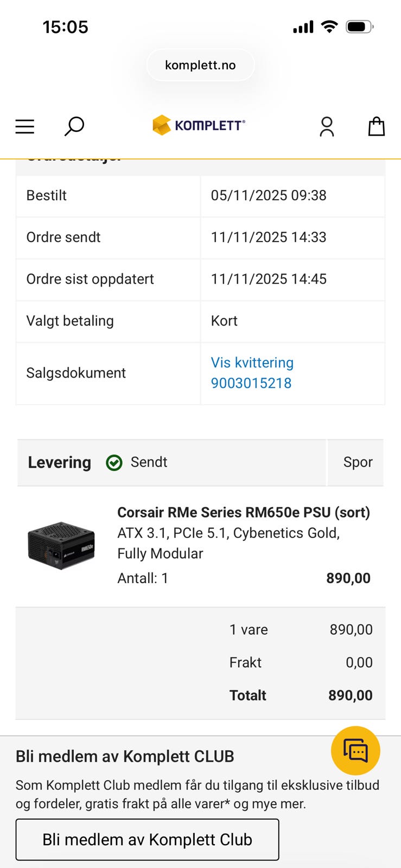This screenshot has width=401, height=868.
Task: Click the Vis kvittering link
Action: click(252, 362)
